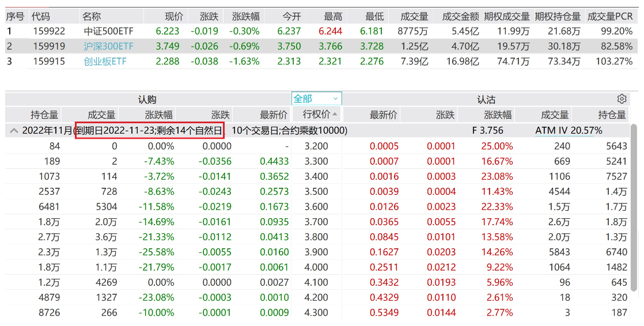644x326 pixels.
Task: Click the 期权持仓量 column header
Action: point(558,16)
